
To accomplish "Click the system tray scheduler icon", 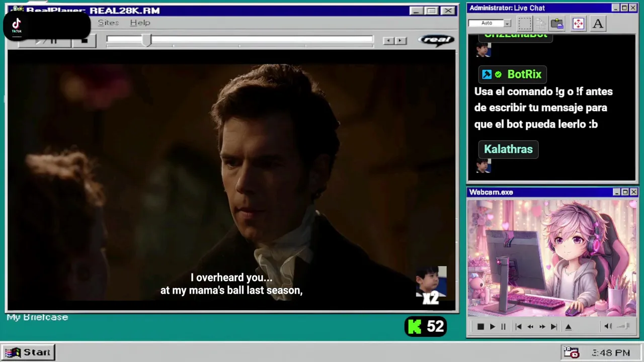I will pyautogui.click(x=571, y=352).
